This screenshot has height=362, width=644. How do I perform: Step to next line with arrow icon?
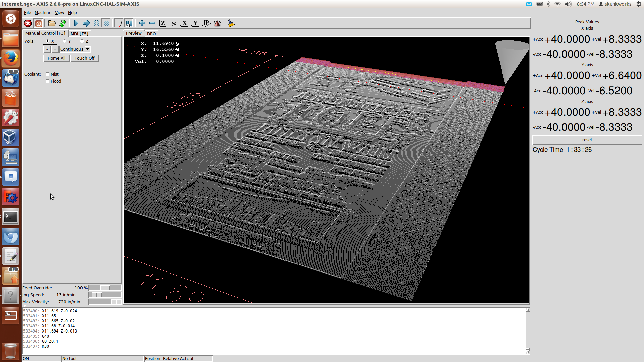[x=86, y=23]
